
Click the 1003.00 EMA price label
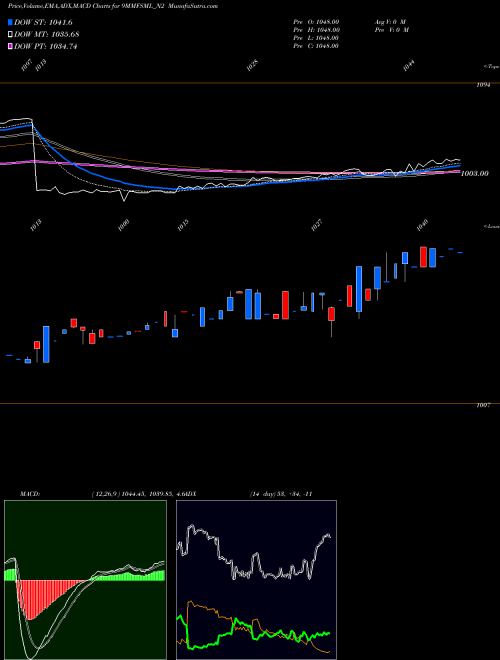475,173
